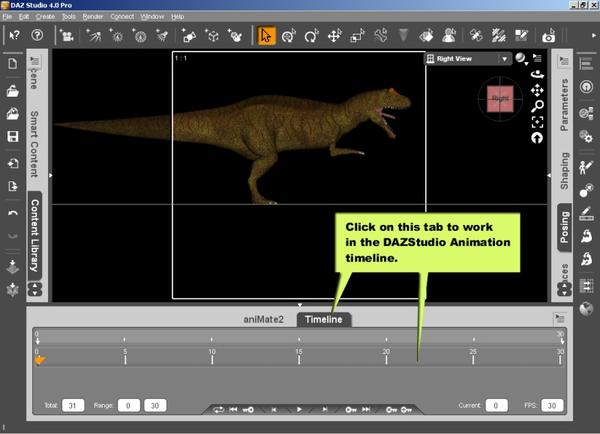The image size is (600, 434).
Task: Click the Export file icon
Action: [x=13, y=186]
